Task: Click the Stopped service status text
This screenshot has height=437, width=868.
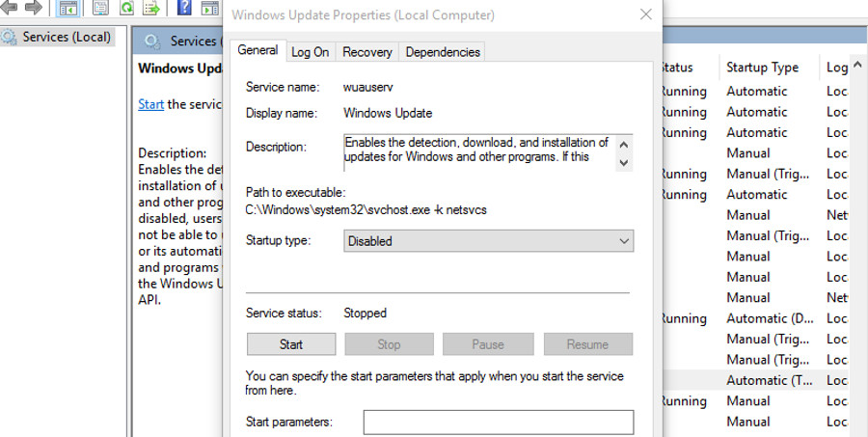Action: click(x=365, y=313)
